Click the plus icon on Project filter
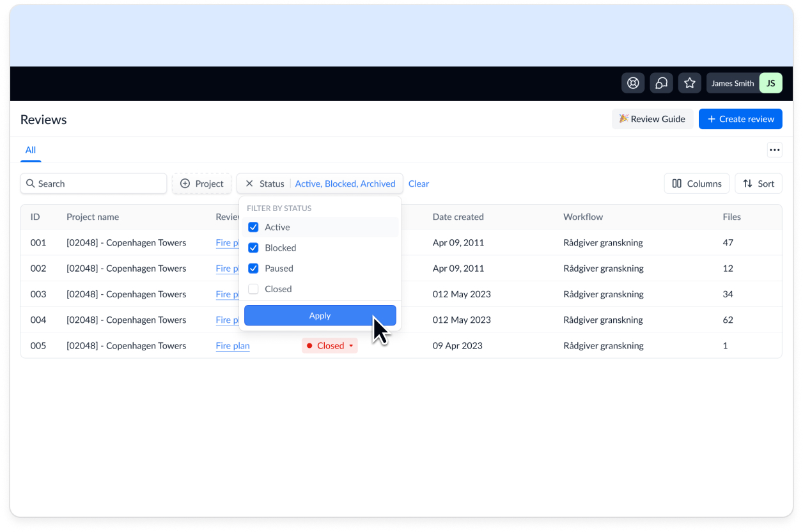The width and height of the screenshot is (803, 532). (x=185, y=184)
